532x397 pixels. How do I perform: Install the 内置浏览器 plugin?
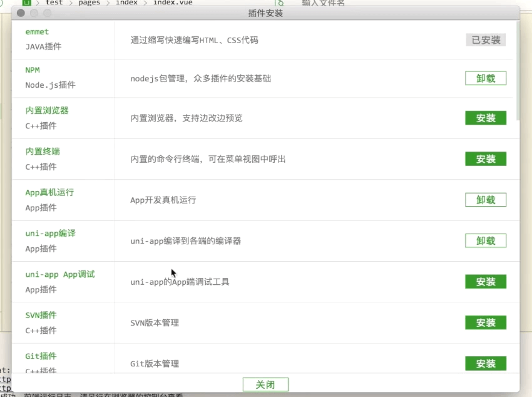tap(486, 118)
